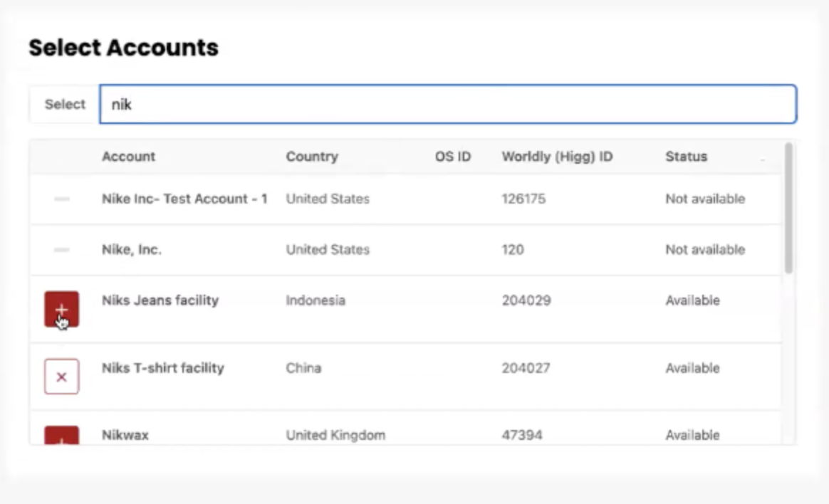Viewport: 829px width, 504px height.
Task: Add the Niks Jeans facility account
Action: coord(62,309)
